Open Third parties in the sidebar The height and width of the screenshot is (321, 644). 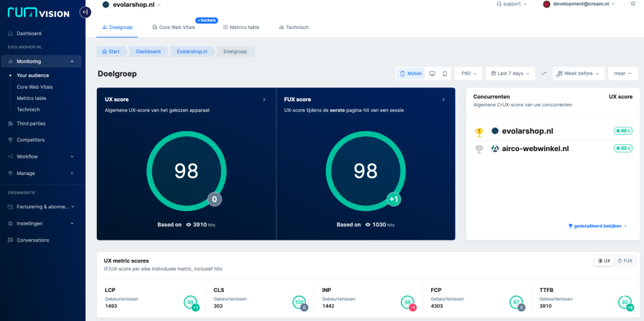coord(31,123)
